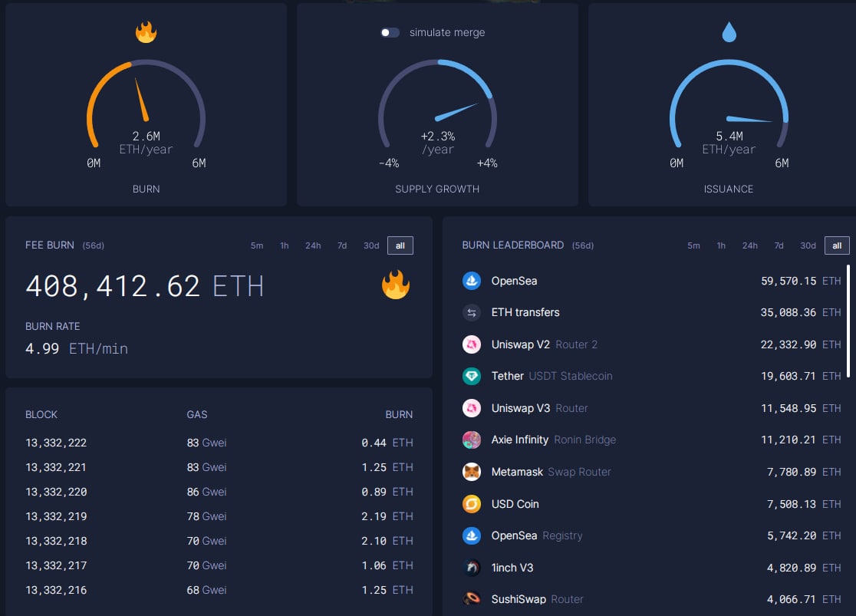Select 24h timeframe in Burn Leaderboard
The width and height of the screenshot is (856, 616).
click(x=749, y=245)
